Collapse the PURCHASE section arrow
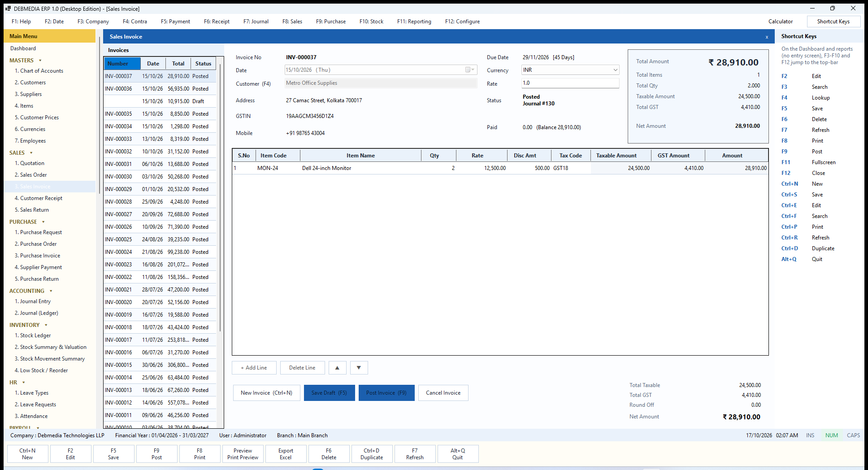The height and width of the screenshot is (470, 868). [43, 222]
